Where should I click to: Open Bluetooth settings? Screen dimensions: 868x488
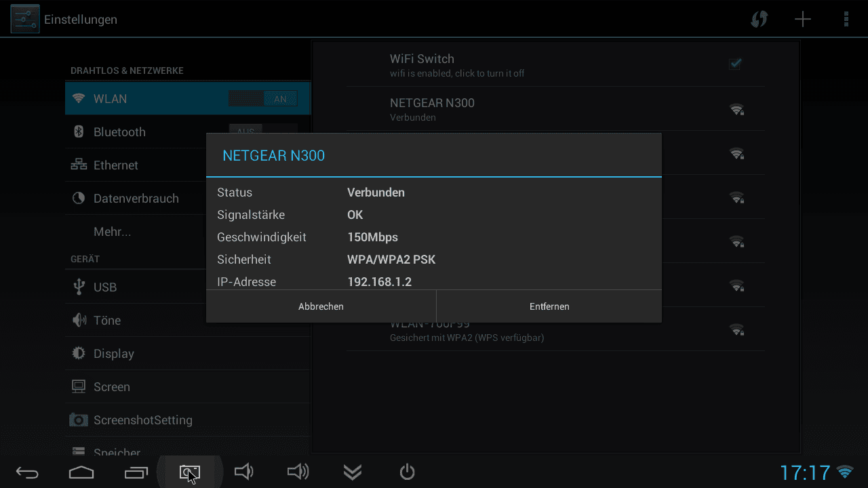pyautogui.click(x=188, y=132)
